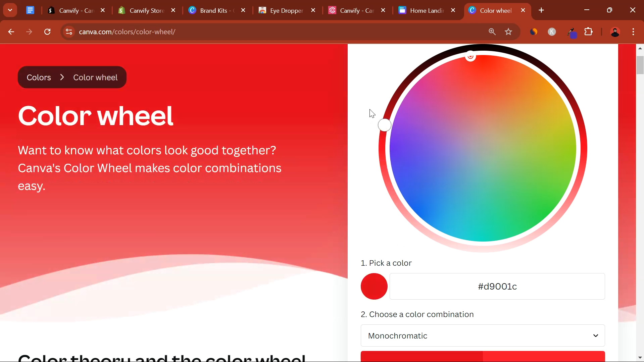The image size is (644, 362).
Task: Restore down the browser window
Action: coord(609,10)
